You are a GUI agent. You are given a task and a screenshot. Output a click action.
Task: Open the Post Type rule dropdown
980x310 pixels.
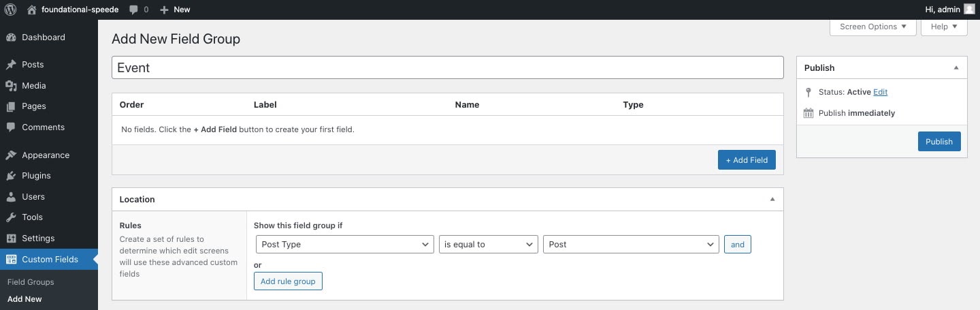click(344, 245)
